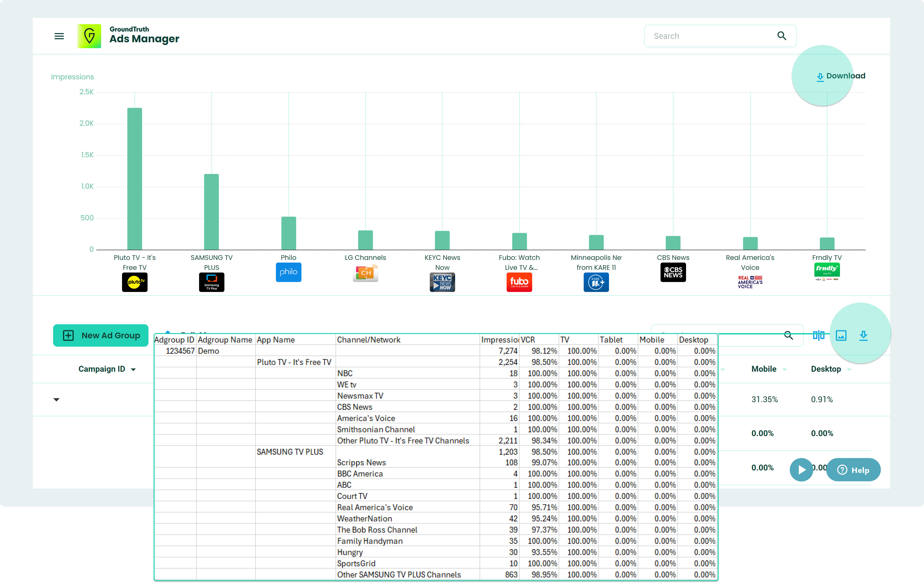Viewport: 924px width, 583px height.
Task: Select the NBC channel row
Action: pos(407,373)
